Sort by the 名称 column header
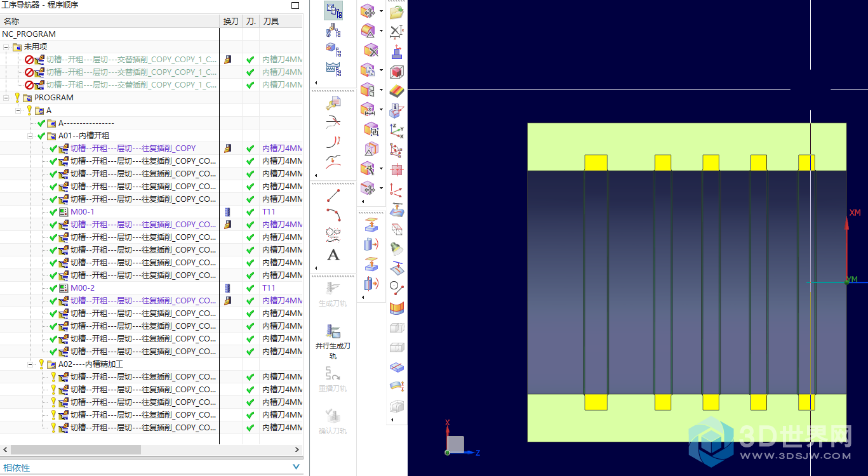 click(x=109, y=22)
